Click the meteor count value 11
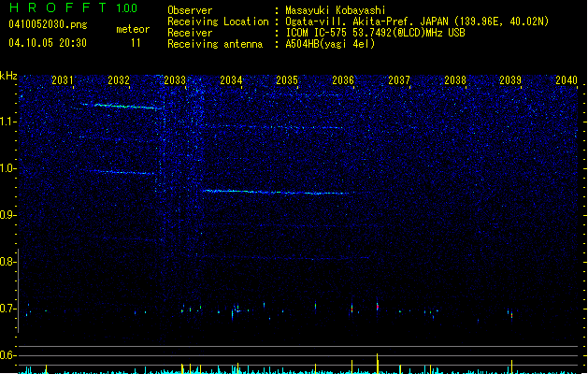The image size is (588, 374). (x=136, y=43)
